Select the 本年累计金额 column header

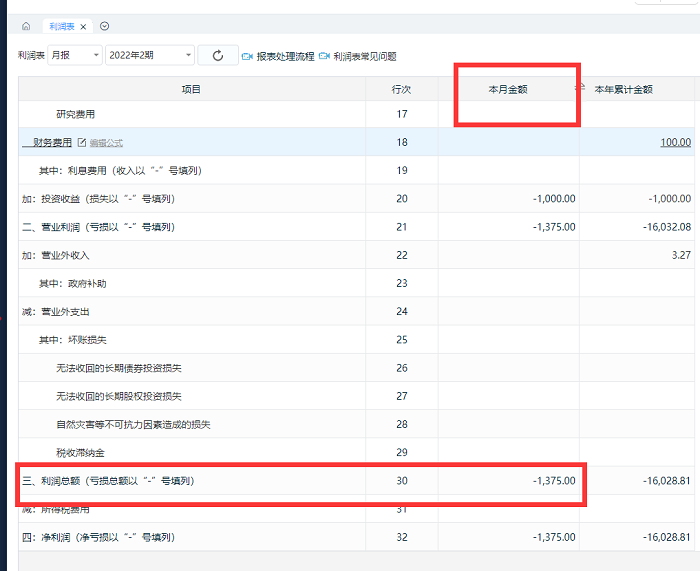click(x=623, y=89)
